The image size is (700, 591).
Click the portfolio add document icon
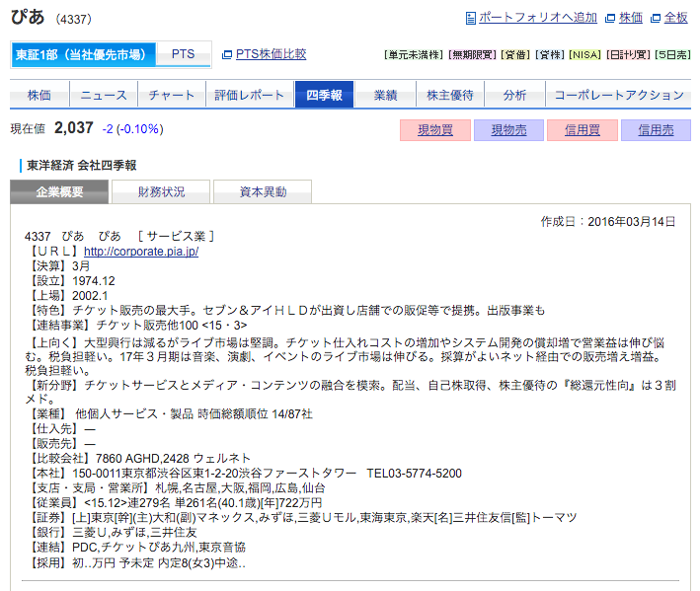point(470,19)
